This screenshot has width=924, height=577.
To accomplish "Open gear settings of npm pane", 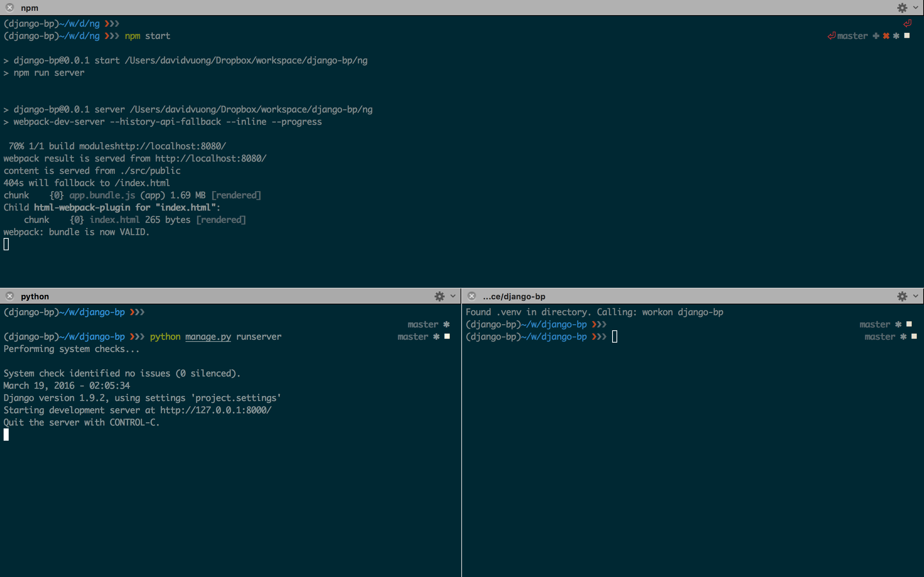I will [x=902, y=8].
